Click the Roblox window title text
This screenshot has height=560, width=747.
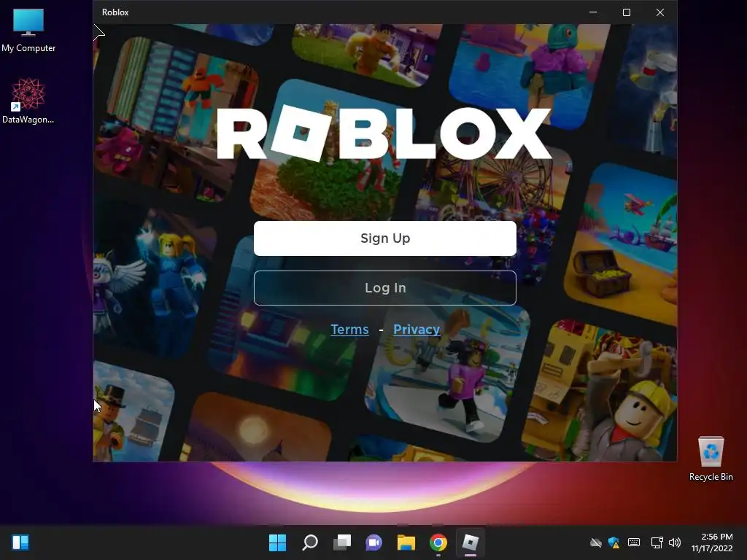(115, 12)
